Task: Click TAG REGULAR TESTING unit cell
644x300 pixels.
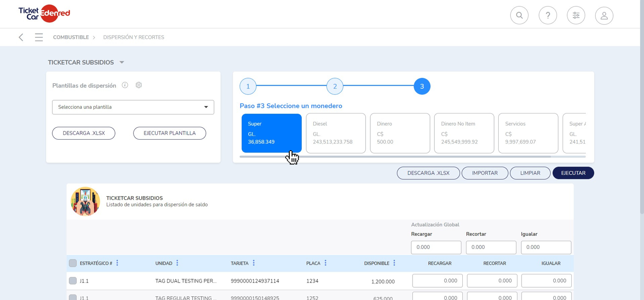Action: (x=186, y=298)
